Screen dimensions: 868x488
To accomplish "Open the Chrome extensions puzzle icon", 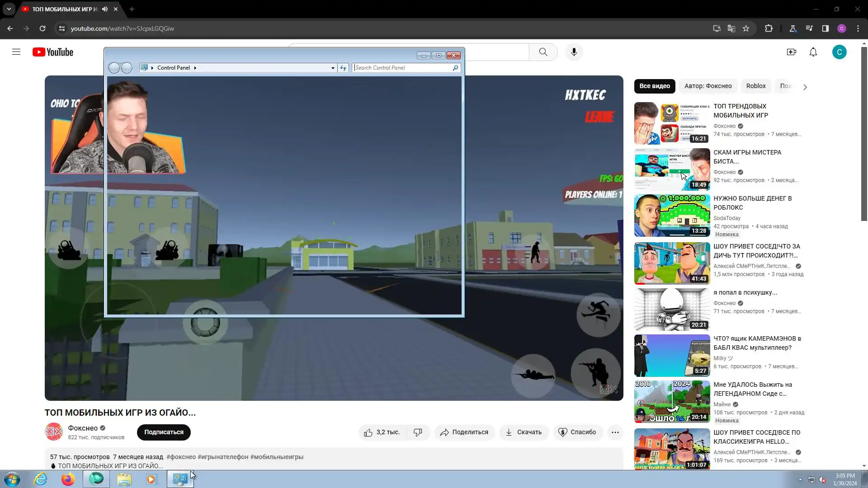I will pyautogui.click(x=769, y=28).
